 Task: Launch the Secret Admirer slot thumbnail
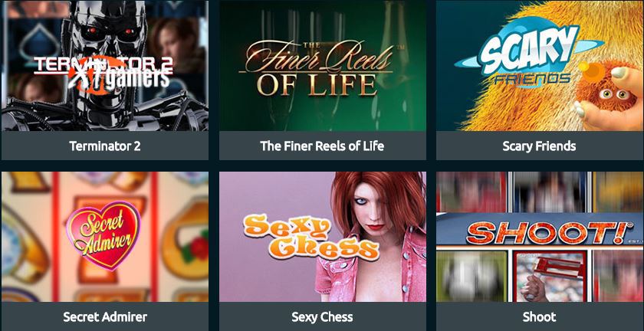pyautogui.click(x=105, y=237)
